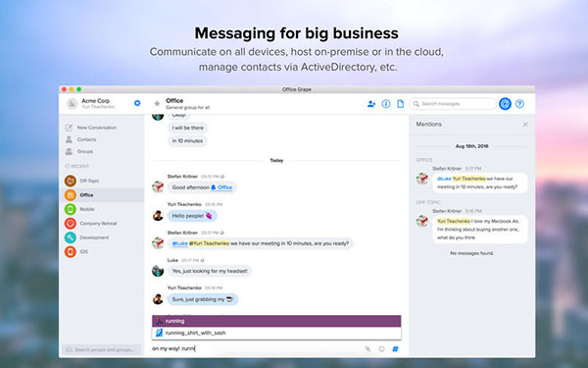Image resolution: width=588 pixels, height=368 pixels.
Task: Close the Mentions panel
Action: [525, 125]
